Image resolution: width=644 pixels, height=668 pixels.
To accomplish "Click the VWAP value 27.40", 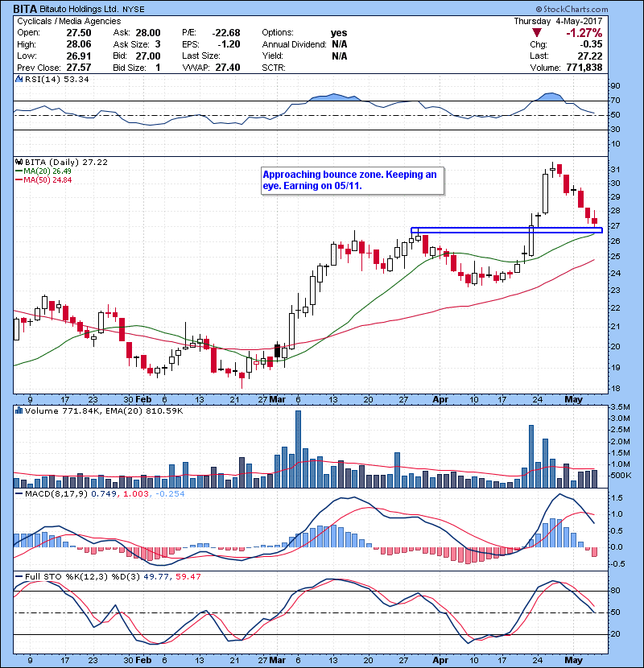I will click(228, 68).
